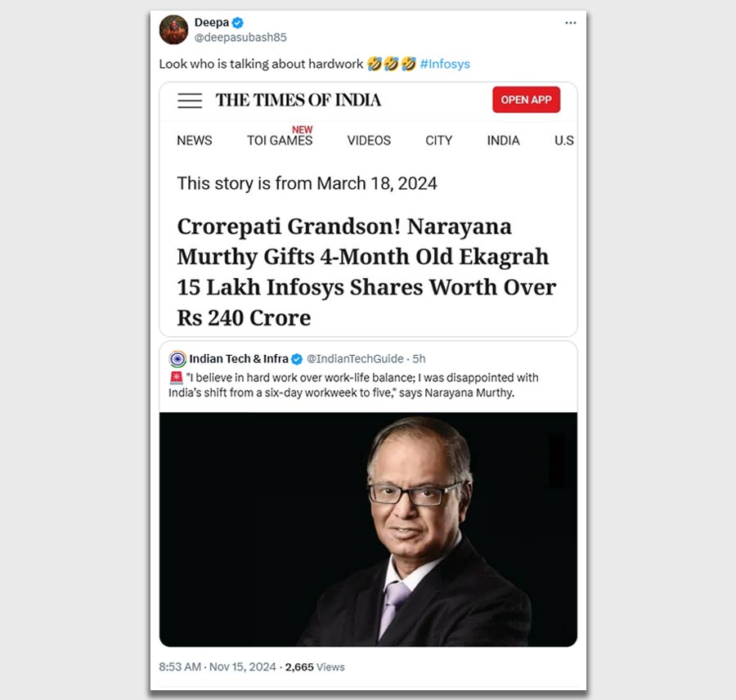Select the TOI GAMES tab
This screenshot has width=736, height=700.
(280, 141)
